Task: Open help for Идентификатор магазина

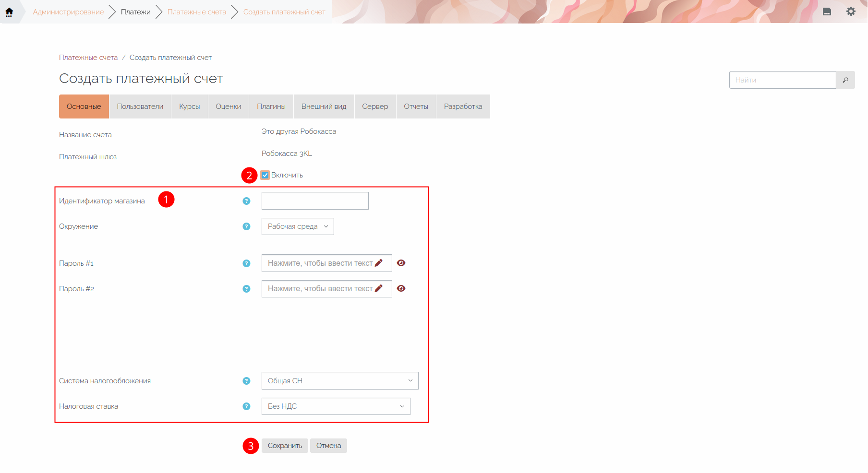Action: 246,201
